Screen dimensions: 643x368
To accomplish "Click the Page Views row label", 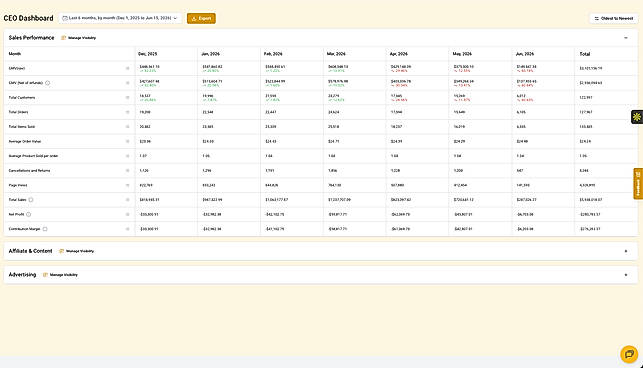I will (x=18, y=185).
